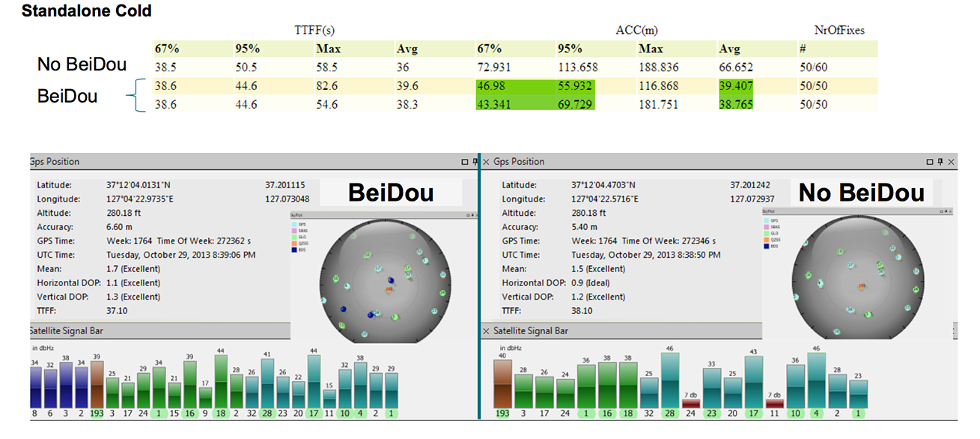This screenshot has width=980, height=439.
Task: Maximize the BeiDou Gps Position panel
Action: pyautogui.click(x=465, y=162)
